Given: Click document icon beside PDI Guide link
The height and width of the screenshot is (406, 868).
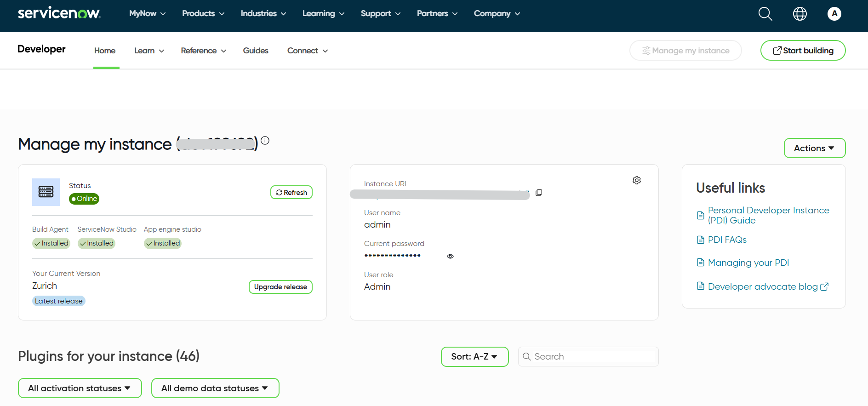Looking at the screenshot, I should coord(701,215).
